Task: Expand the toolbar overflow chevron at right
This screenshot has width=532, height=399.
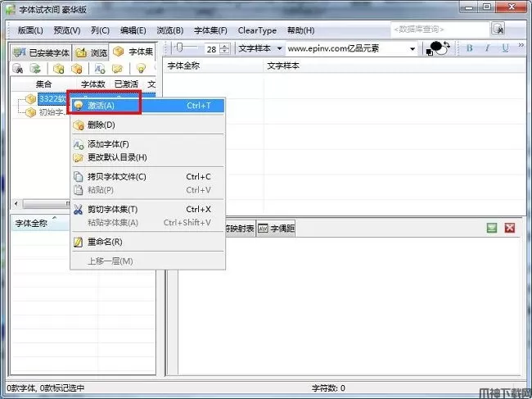Action: (x=521, y=45)
